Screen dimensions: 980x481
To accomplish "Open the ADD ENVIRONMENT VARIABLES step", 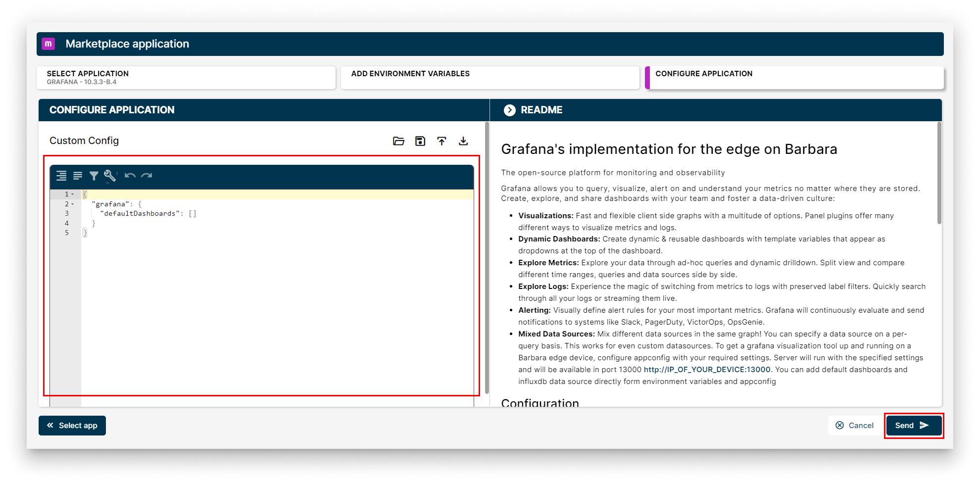I will 490,77.
